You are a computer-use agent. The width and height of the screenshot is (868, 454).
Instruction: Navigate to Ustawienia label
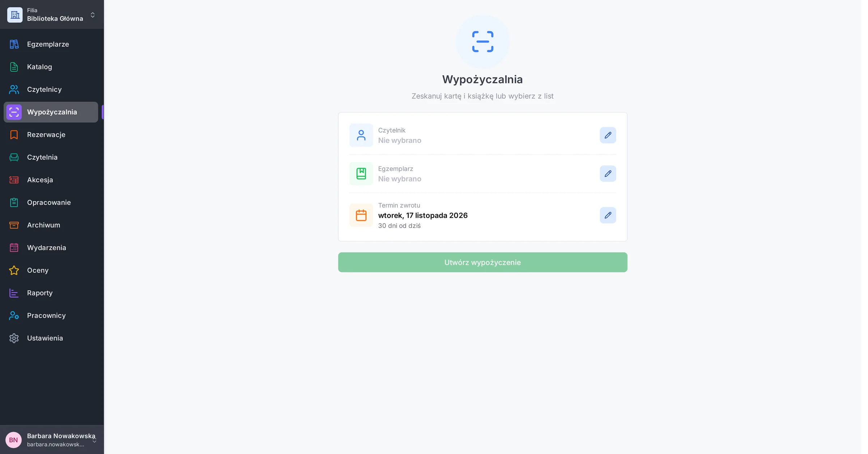(x=45, y=338)
